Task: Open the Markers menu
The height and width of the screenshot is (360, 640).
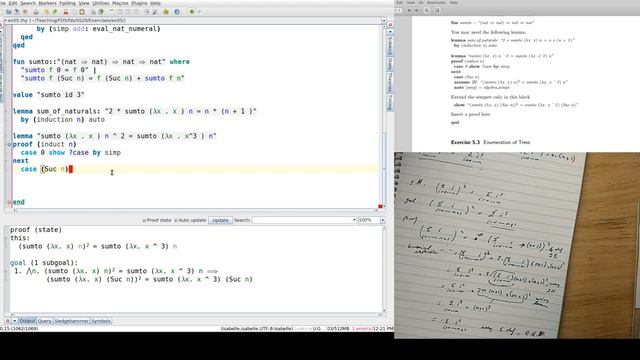Action: click(47, 3)
